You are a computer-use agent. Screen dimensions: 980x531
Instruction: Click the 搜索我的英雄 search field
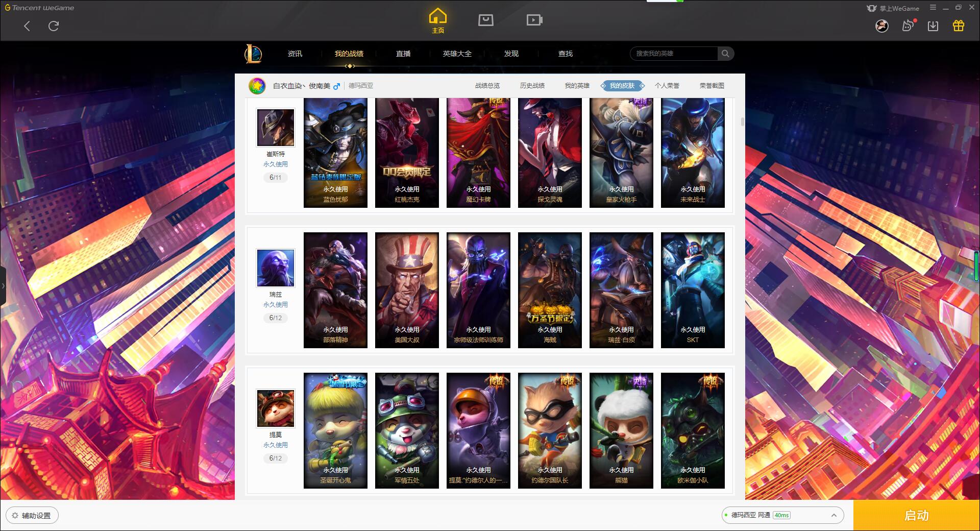click(x=674, y=54)
